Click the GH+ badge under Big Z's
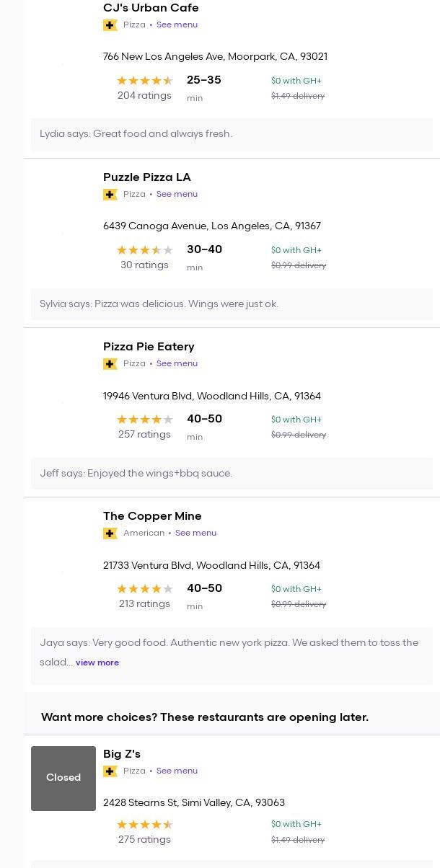 (110, 771)
